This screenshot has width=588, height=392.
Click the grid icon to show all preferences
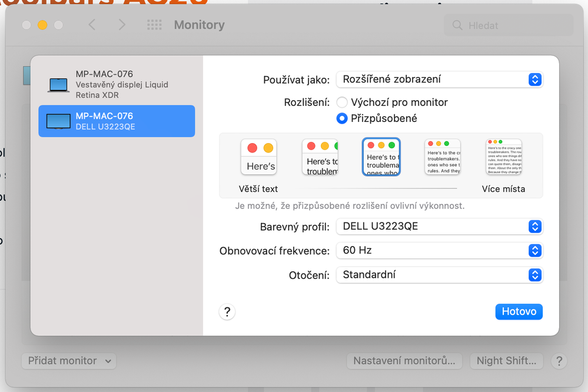coord(154,25)
